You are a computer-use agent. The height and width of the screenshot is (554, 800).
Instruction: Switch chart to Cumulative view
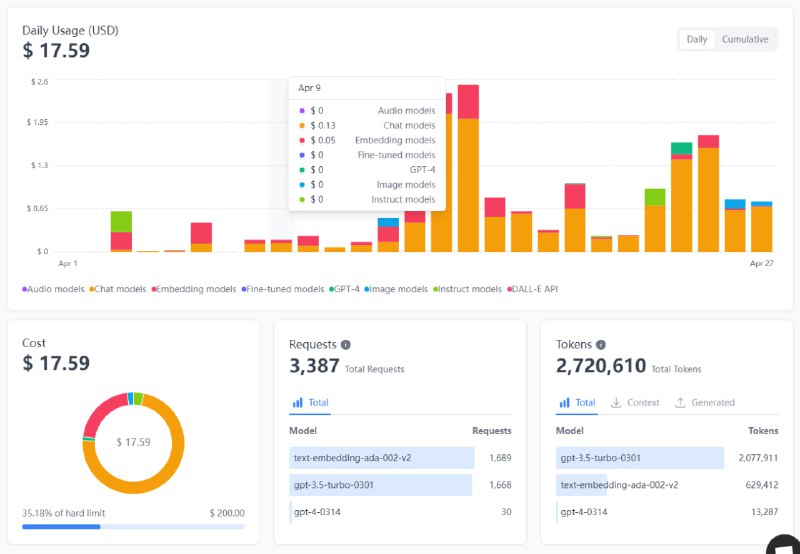[745, 40]
